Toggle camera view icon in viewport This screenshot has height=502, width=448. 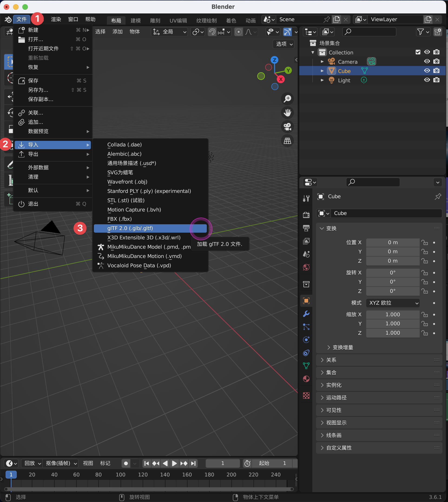(287, 127)
